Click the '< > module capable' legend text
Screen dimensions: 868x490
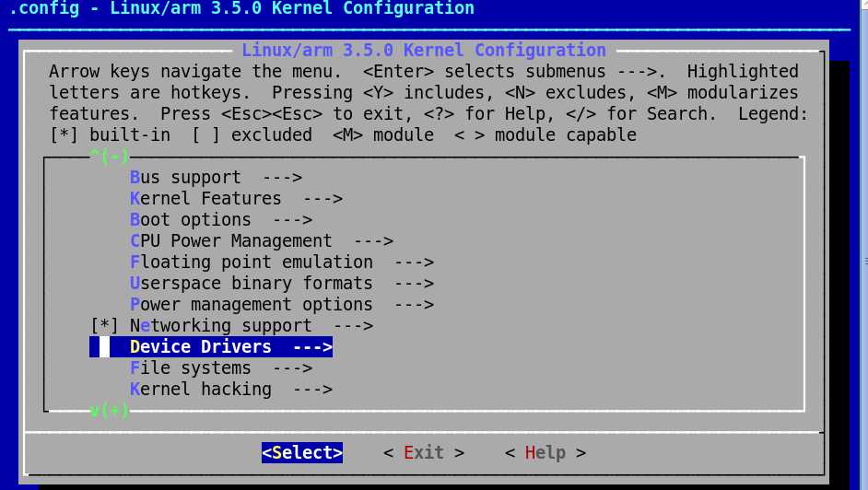(x=545, y=135)
